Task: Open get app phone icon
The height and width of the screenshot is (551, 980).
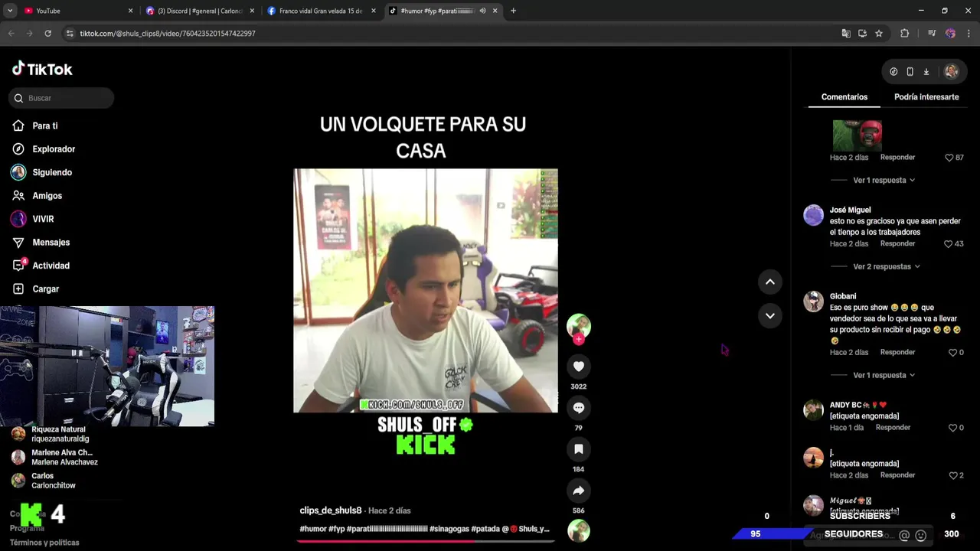Action: [910, 72]
